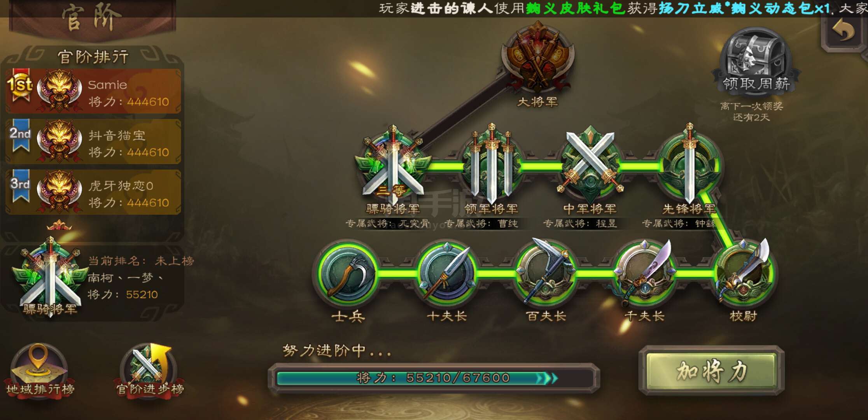Viewport: 868px width, 420px height.
Task: Open the 官阶进步榜 progress ranking
Action: [x=150, y=370]
